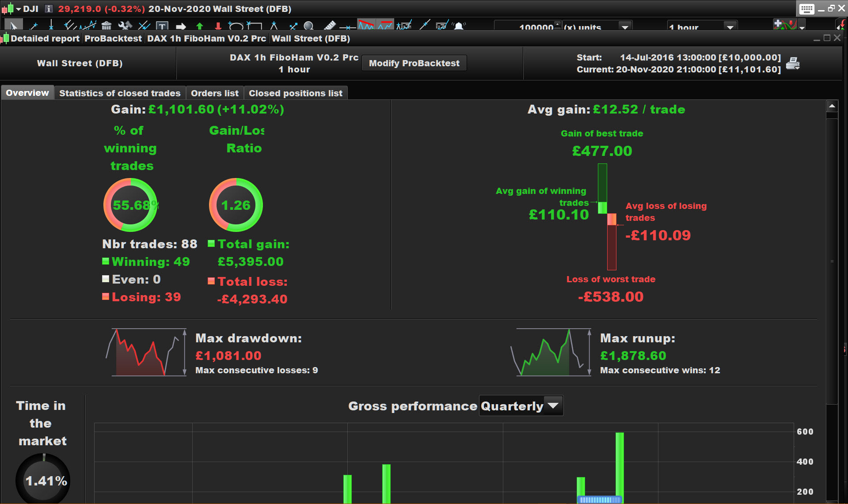Click the £477.00 best trade value
This screenshot has height=504, width=848.
(x=602, y=151)
